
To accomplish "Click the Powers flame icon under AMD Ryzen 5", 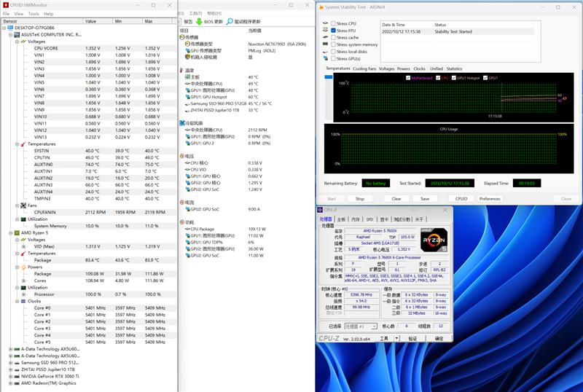I will coord(23,267).
